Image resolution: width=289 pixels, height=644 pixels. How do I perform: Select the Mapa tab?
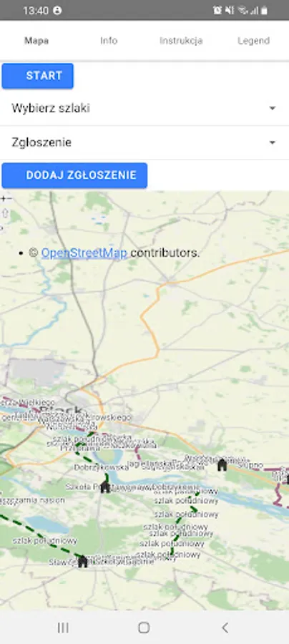(36, 41)
